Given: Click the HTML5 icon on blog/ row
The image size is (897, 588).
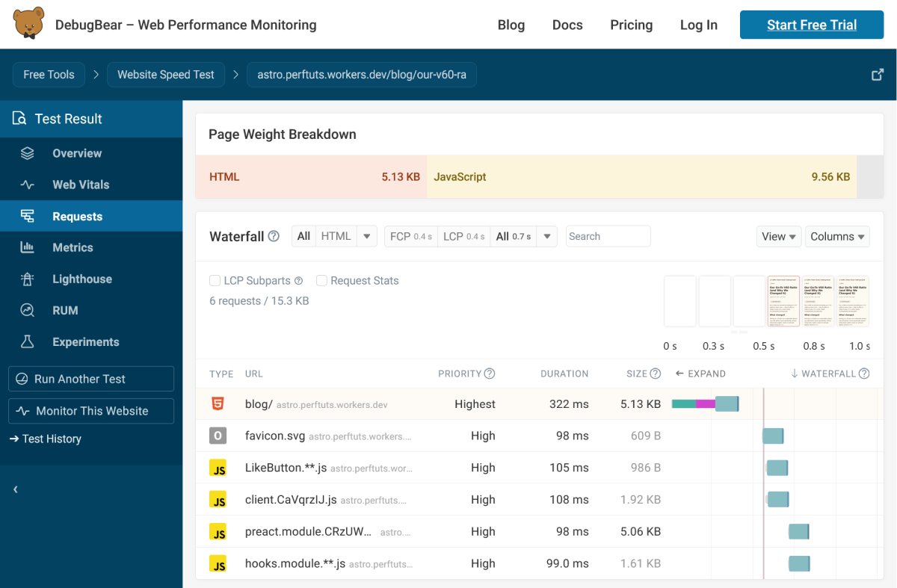Looking at the screenshot, I should click(218, 404).
